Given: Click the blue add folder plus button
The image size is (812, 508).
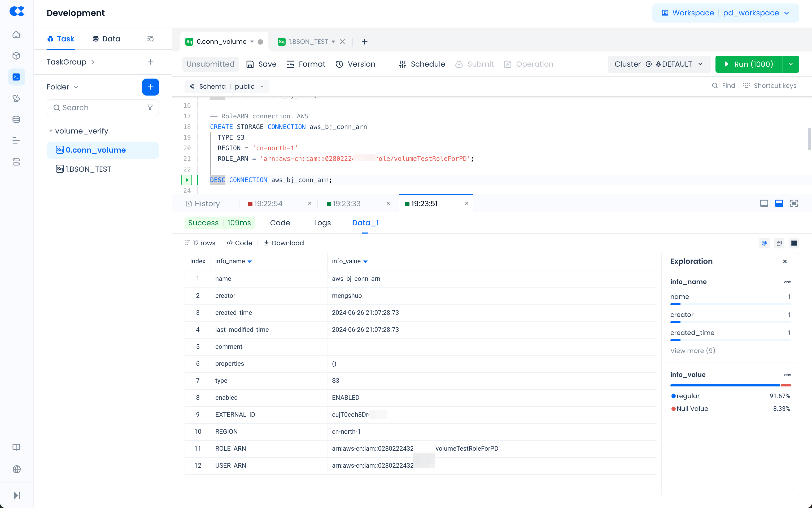Looking at the screenshot, I should (x=150, y=87).
